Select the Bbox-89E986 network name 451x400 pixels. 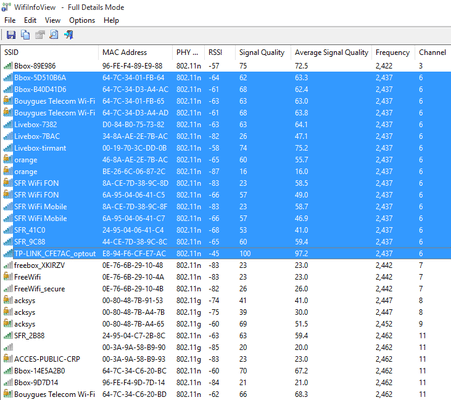pos(35,66)
